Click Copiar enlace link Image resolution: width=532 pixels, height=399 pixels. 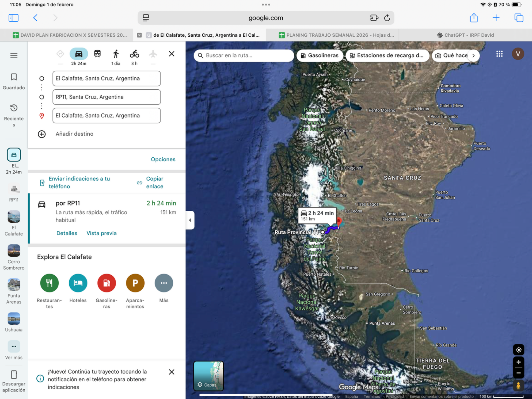151,182
